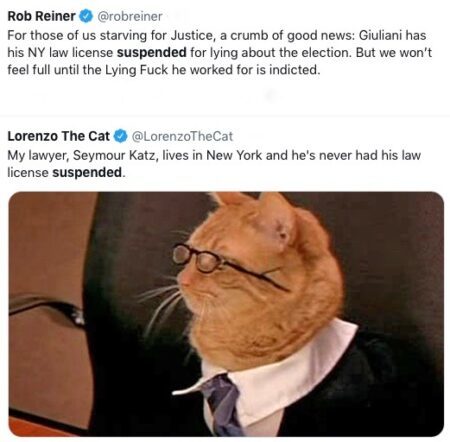Click Lorenzo The Cat's verified badge

tap(121, 136)
